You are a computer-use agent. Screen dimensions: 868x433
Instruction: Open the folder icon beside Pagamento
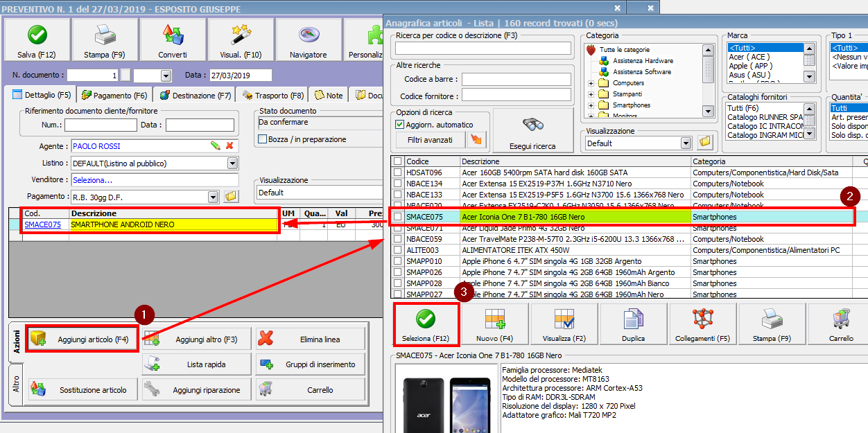coord(231,197)
